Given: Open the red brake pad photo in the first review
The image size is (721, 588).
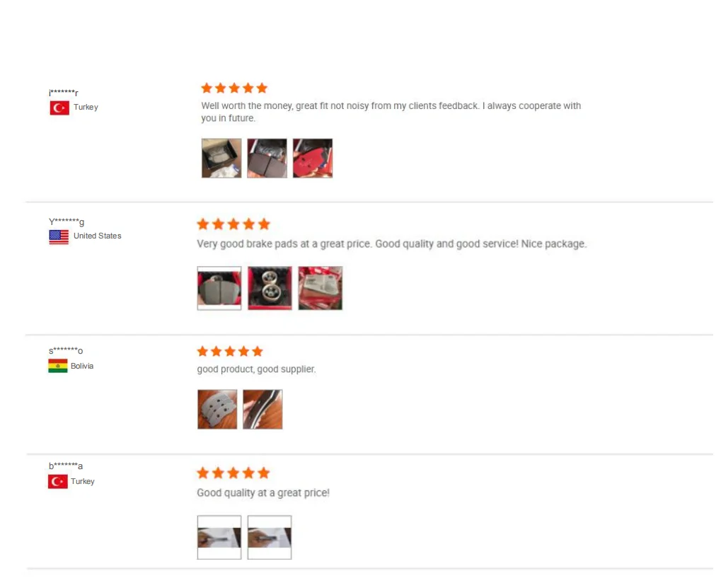Looking at the screenshot, I should point(313,158).
